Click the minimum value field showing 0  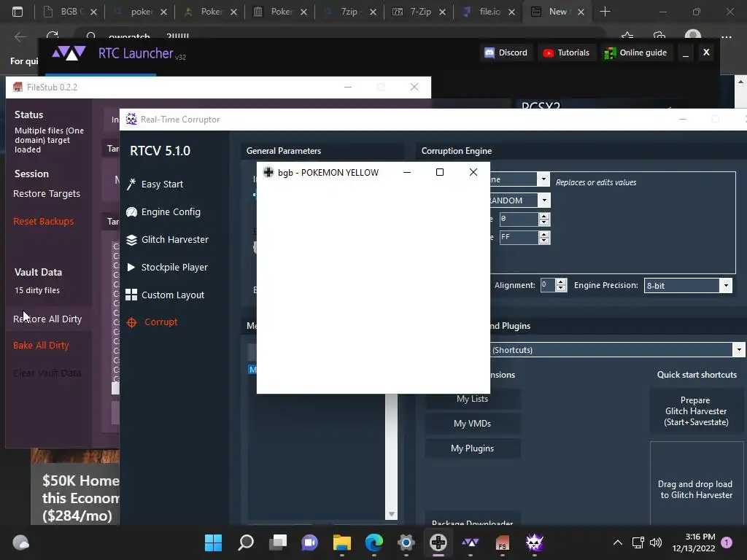click(x=519, y=219)
